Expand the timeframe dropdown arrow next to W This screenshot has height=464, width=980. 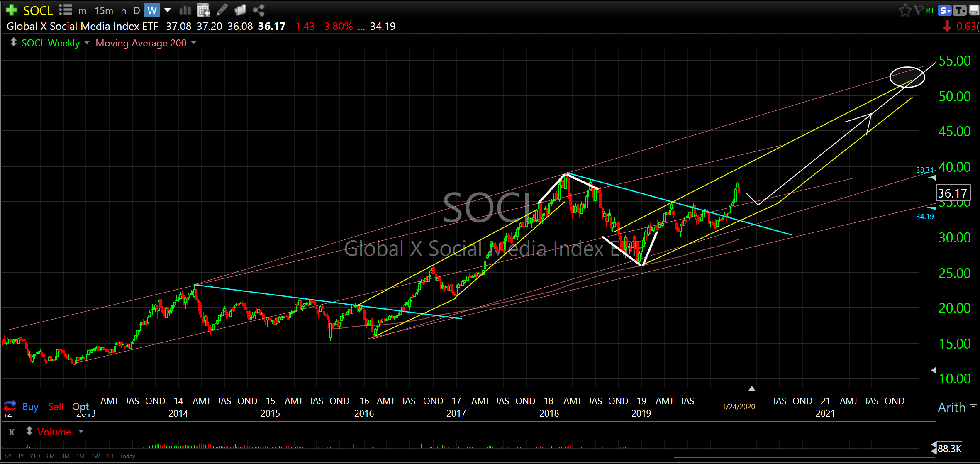[168, 10]
